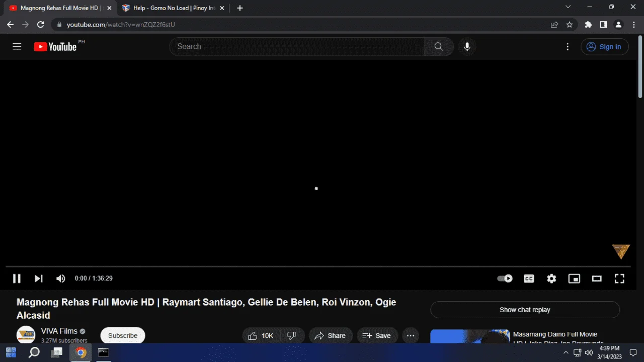Open network status tray icon
Viewport: 644px width, 362px height.
578,352
